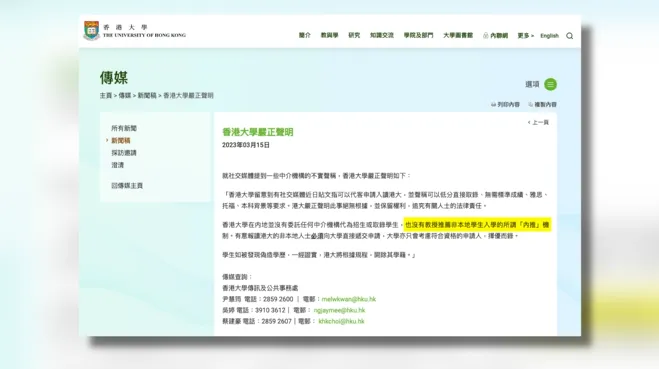The height and width of the screenshot is (369, 659).
Task: Select 新聞稿 in the sidebar
Action: tap(121, 140)
